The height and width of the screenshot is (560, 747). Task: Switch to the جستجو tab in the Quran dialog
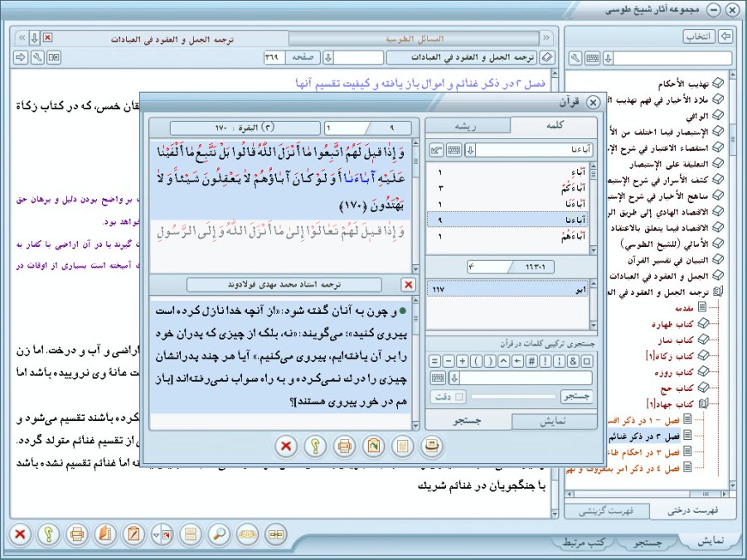point(467,421)
